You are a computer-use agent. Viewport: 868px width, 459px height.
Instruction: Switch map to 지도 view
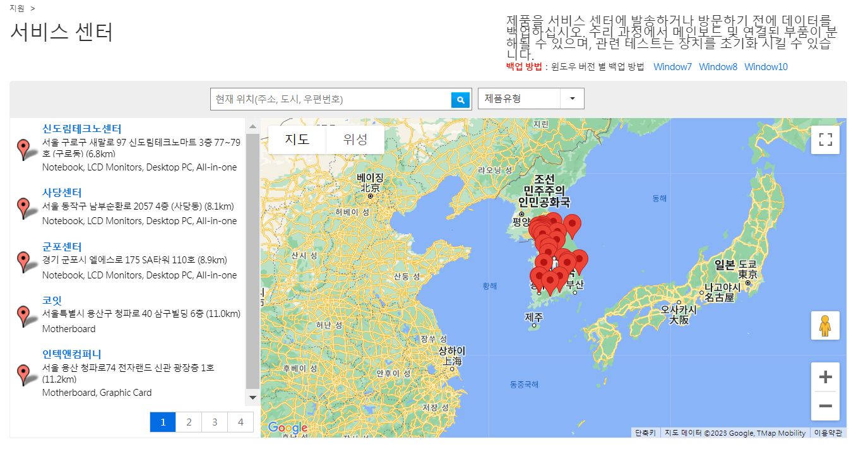pos(297,140)
